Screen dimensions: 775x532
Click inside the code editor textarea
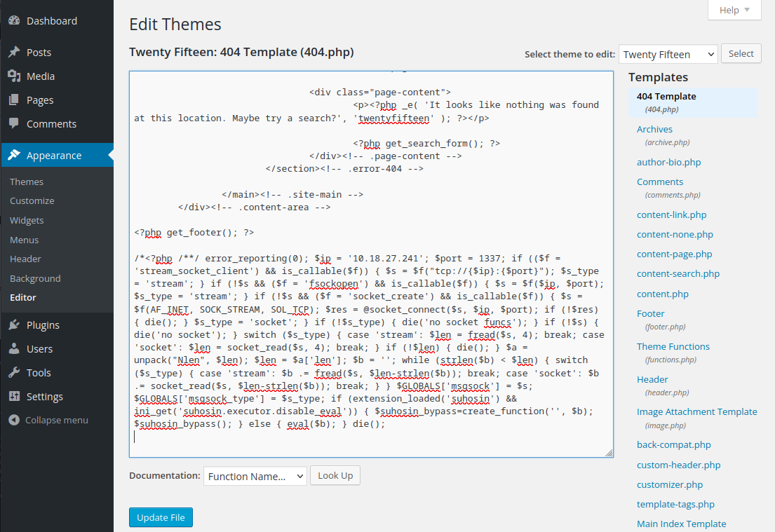371,264
